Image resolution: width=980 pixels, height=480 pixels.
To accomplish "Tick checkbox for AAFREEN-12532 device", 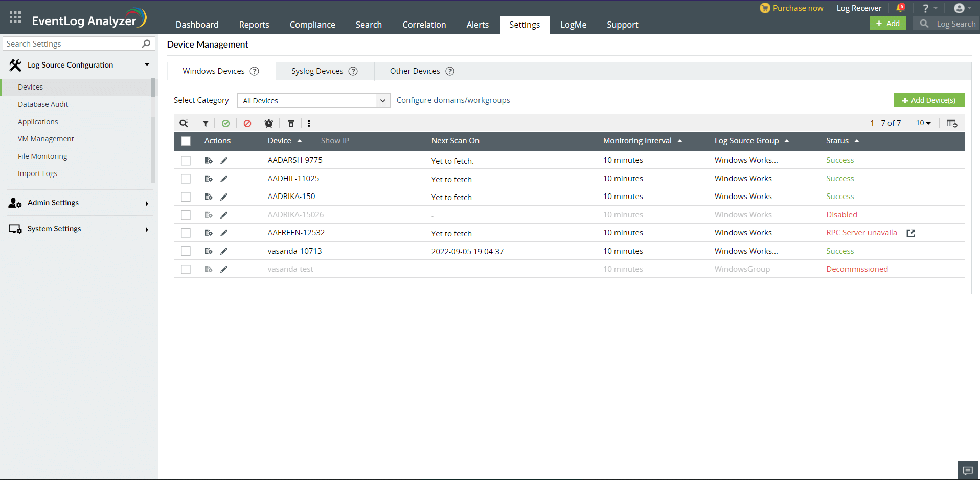I will [186, 233].
